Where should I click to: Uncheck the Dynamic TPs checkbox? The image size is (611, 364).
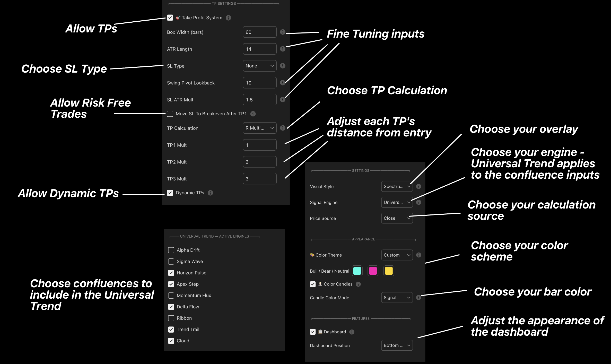click(x=170, y=193)
